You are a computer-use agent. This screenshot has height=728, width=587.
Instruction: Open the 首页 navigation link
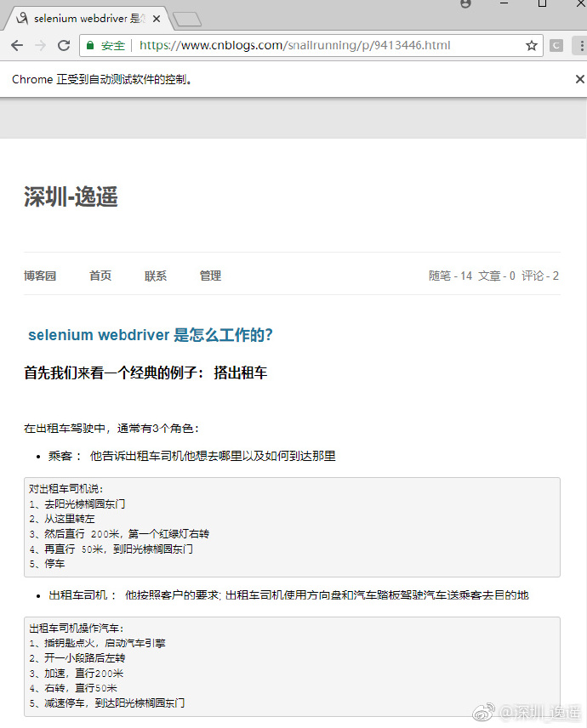pyautogui.click(x=100, y=276)
